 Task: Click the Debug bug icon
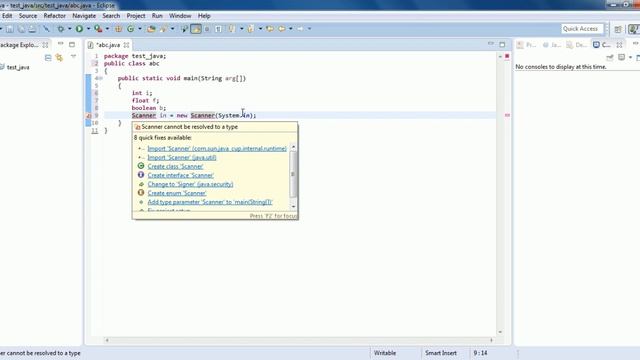click(60, 29)
